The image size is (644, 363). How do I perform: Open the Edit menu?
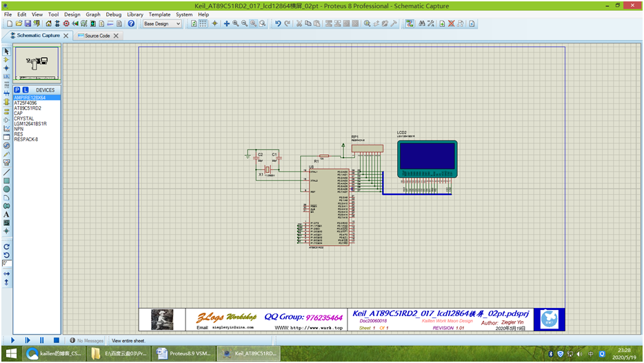click(x=22, y=14)
